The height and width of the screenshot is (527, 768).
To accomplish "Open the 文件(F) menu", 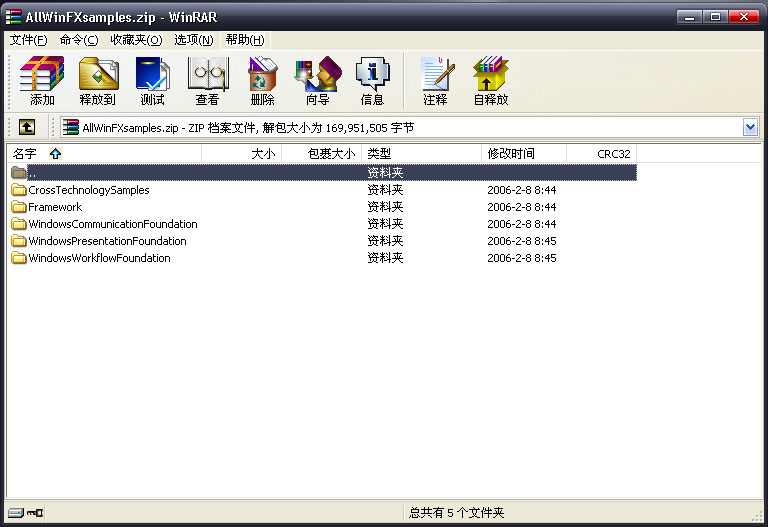I will 28,40.
